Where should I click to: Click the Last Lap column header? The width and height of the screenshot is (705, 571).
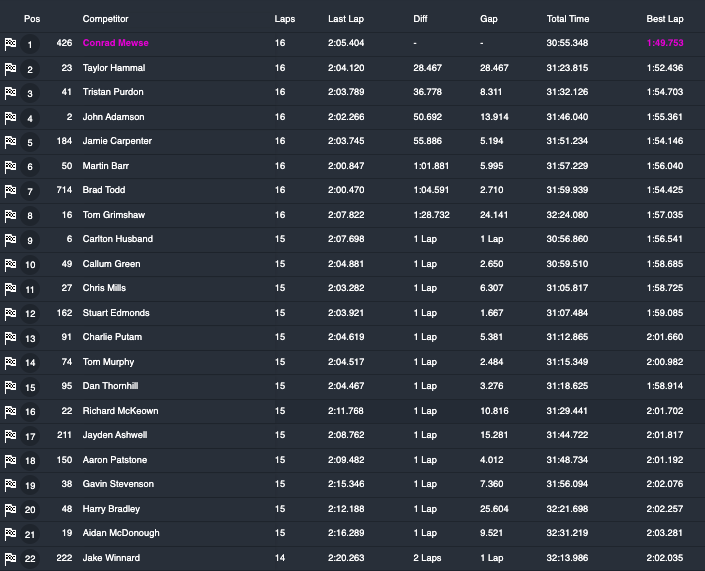point(345,19)
